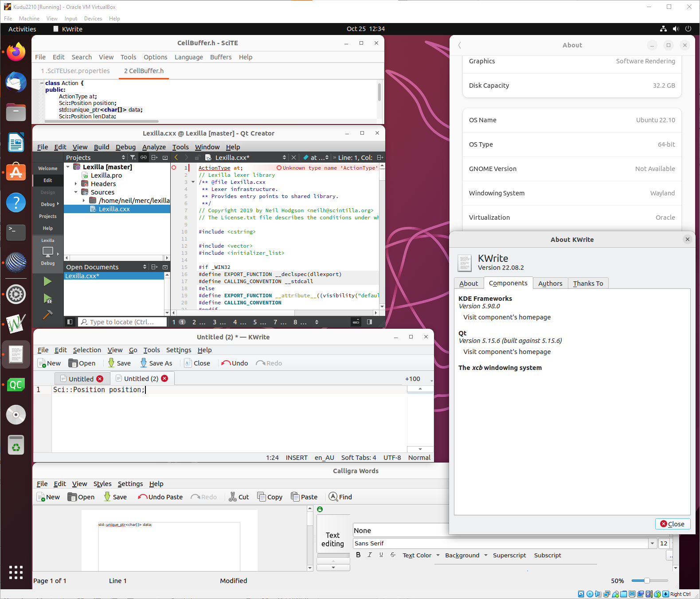
Task: Visit Qt component's homepage link
Action: (x=507, y=352)
